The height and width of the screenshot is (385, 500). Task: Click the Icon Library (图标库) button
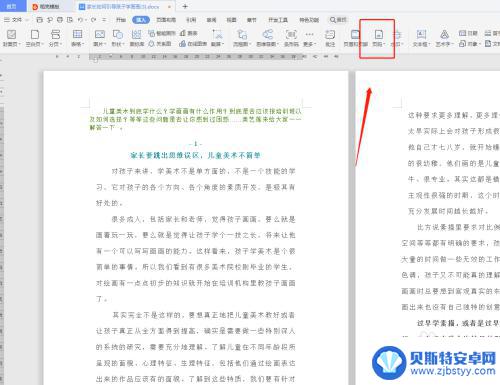136,38
